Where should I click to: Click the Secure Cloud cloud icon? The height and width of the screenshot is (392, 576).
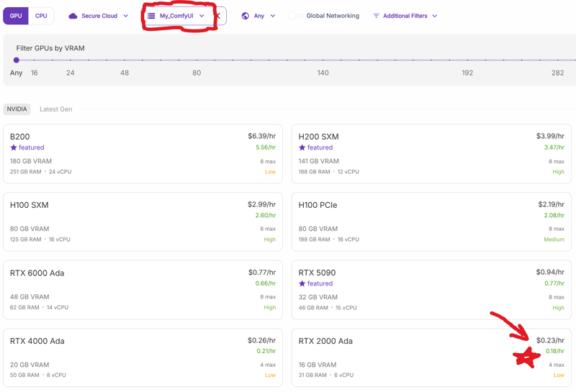coord(73,16)
